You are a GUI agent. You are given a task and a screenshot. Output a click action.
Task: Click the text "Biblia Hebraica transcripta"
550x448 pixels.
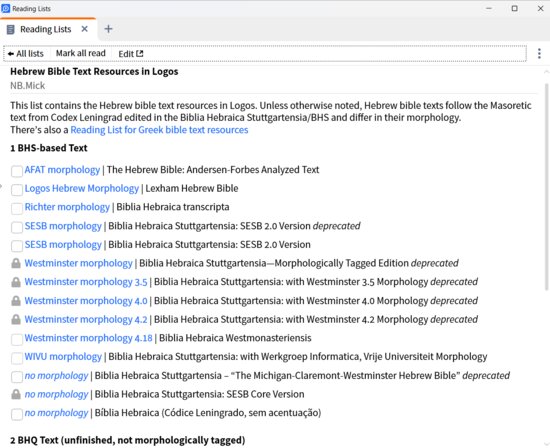(173, 207)
